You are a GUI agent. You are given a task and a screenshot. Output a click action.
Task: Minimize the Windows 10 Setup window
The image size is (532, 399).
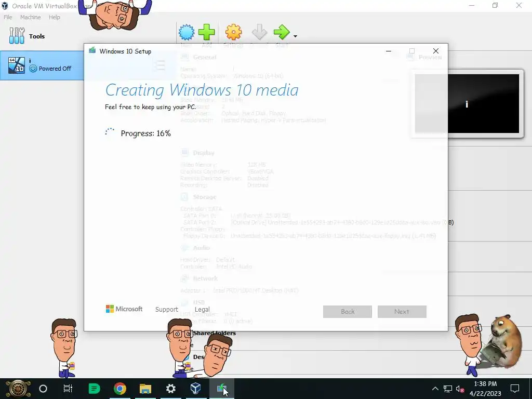tap(389, 51)
